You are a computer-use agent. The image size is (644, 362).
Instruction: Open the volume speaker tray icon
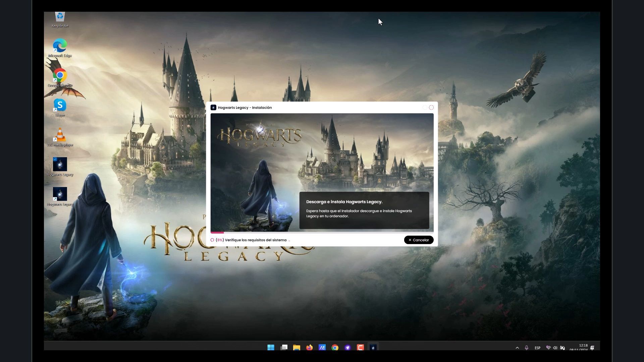coord(555,348)
